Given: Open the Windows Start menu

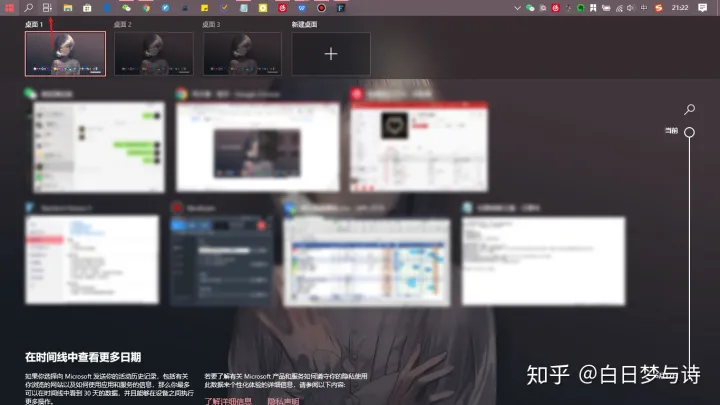Looking at the screenshot, I should 9,8.
